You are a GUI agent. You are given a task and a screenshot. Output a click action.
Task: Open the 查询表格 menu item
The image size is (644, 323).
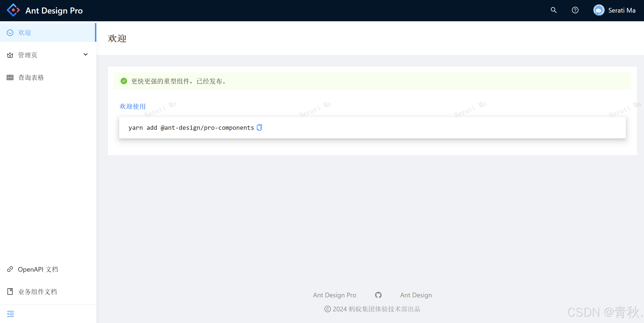pos(31,77)
